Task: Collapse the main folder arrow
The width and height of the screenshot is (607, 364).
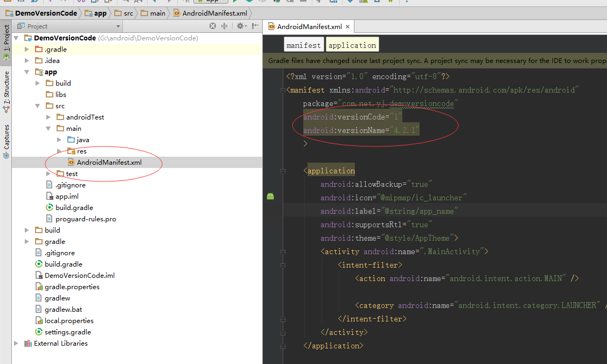Action: [x=48, y=129]
